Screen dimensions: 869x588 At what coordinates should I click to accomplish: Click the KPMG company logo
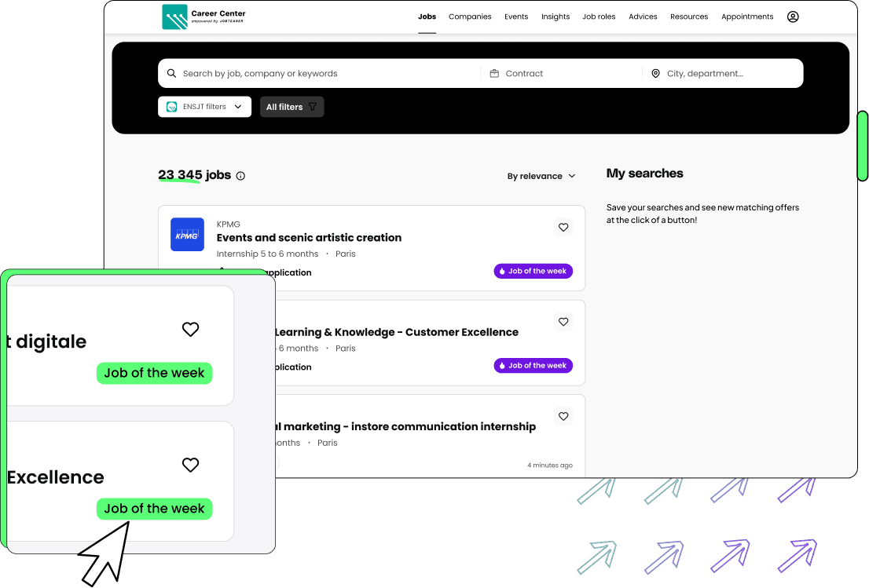[x=187, y=235]
